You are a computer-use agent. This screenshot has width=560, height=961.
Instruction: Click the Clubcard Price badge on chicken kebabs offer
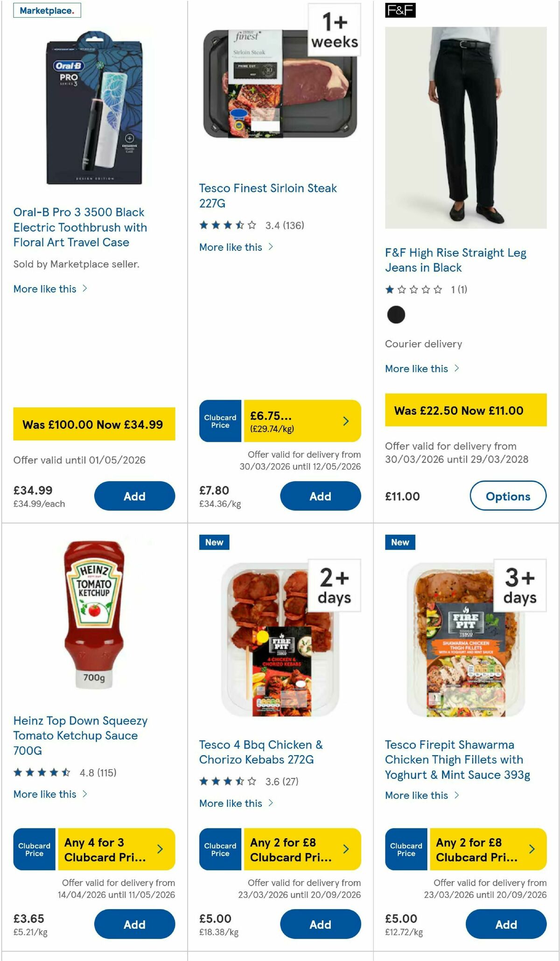click(220, 849)
